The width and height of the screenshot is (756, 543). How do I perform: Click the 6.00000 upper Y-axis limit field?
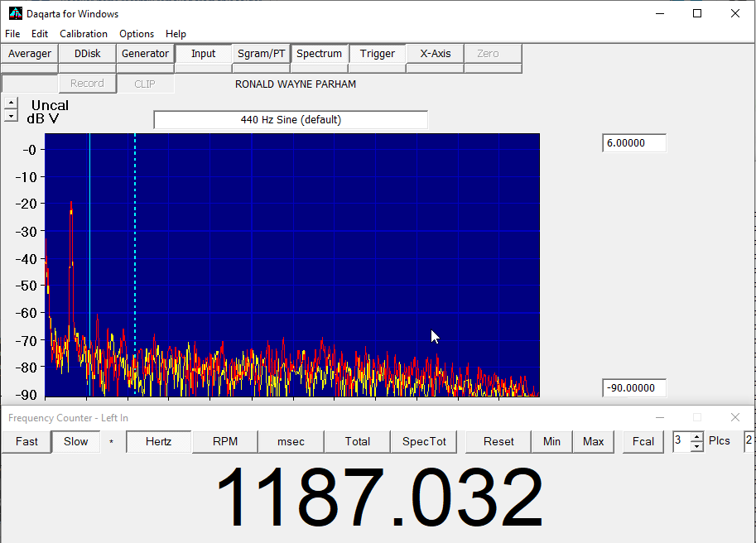click(633, 143)
